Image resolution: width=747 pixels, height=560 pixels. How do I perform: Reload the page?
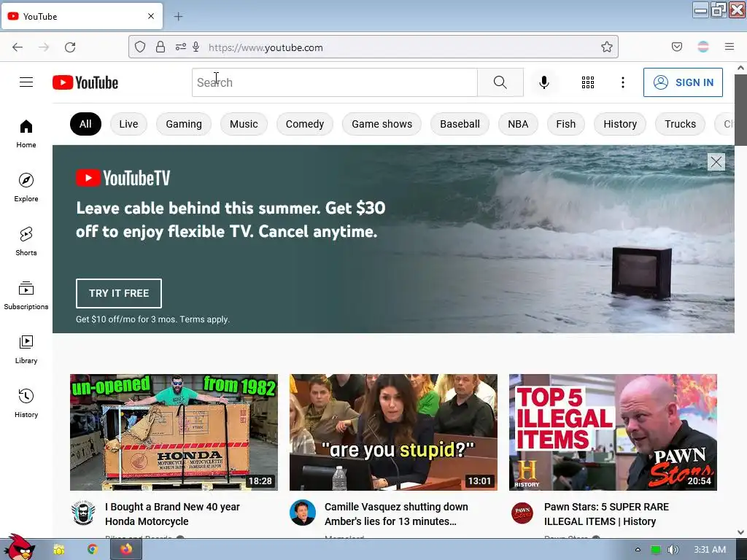tap(70, 47)
